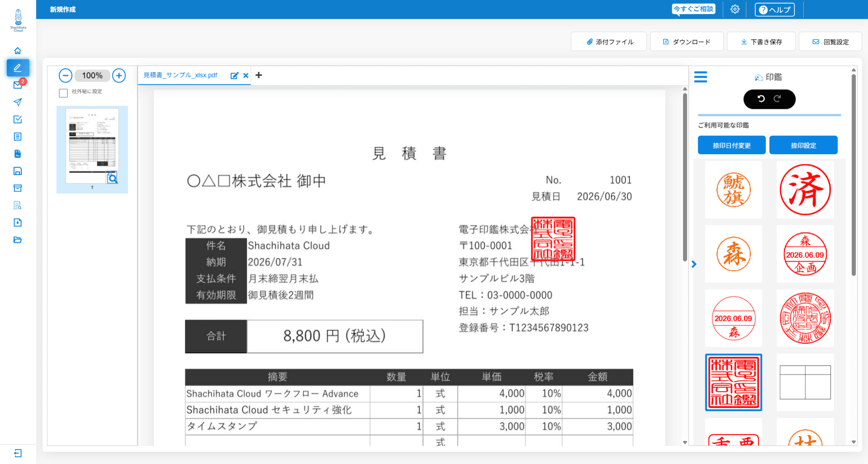Select the red 済 circular stamp
868x464 pixels.
point(805,190)
